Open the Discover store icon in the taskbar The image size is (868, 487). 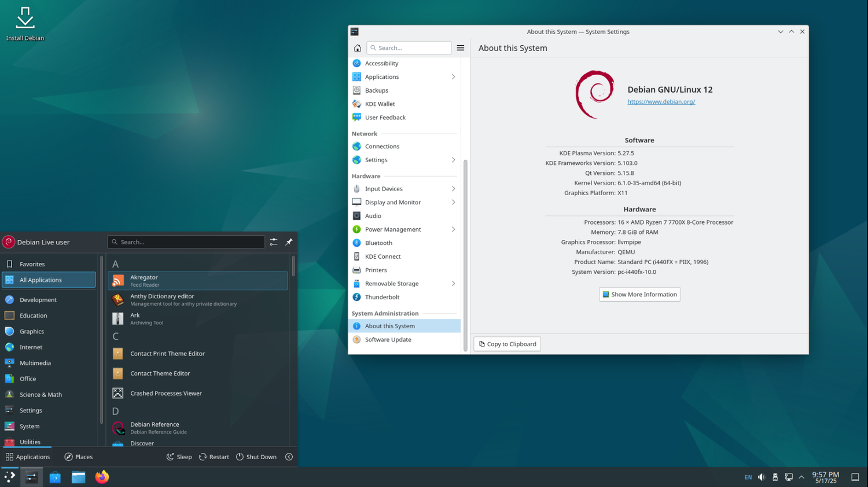pyautogui.click(x=55, y=477)
